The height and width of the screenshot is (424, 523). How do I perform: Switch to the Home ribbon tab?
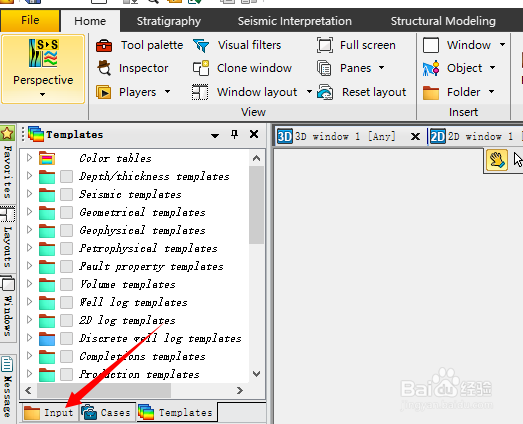pyautogui.click(x=90, y=21)
